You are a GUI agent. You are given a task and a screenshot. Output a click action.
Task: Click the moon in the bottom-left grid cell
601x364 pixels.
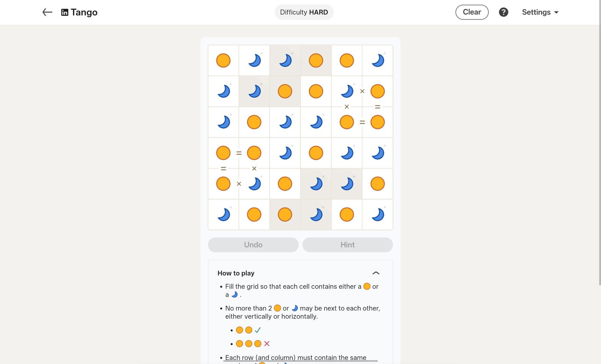point(223,214)
